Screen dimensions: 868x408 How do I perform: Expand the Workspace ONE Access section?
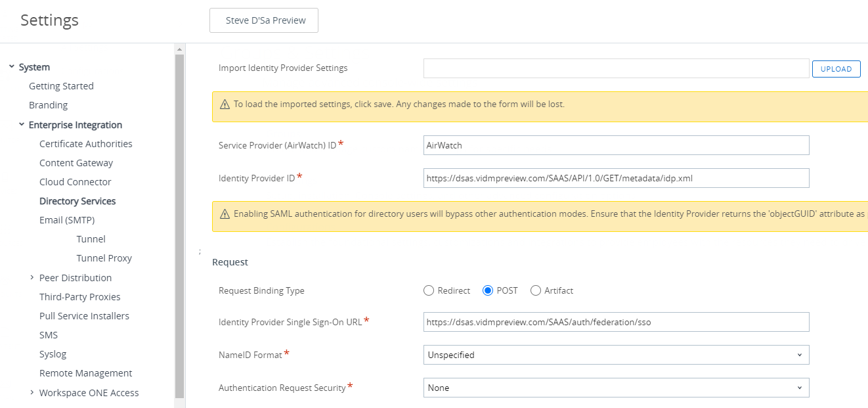tap(32, 392)
